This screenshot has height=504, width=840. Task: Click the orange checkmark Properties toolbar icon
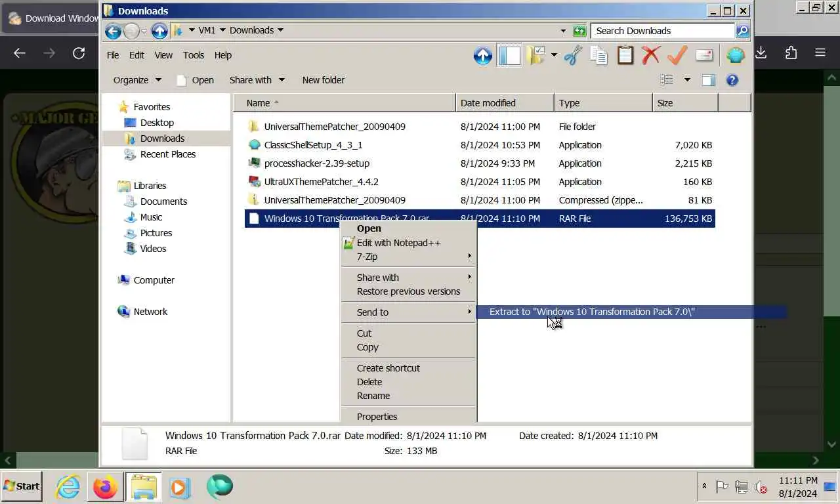pyautogui.click(x=677, y=56)
